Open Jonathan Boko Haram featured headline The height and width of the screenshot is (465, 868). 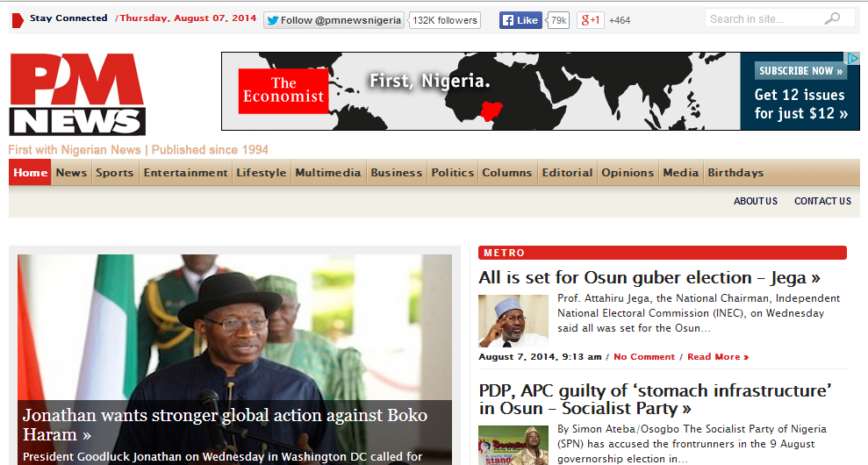coord(225,425)
